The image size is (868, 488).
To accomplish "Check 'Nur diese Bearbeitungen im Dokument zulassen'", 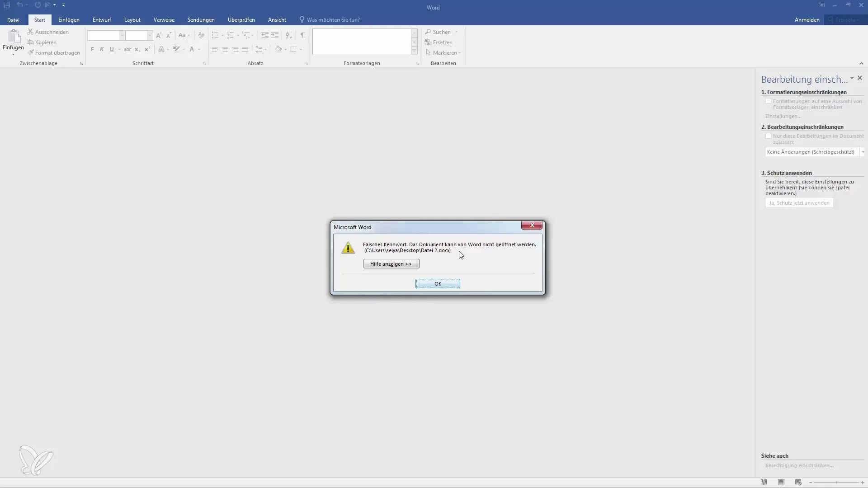I will coord(768,136).
